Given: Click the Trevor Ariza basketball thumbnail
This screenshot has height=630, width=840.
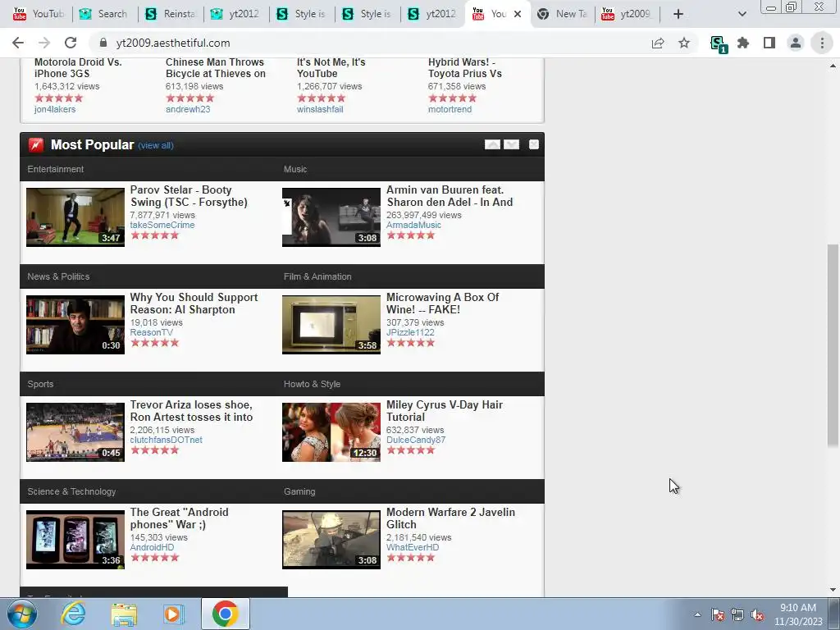Looking at the screenshot, I should 75,432.
